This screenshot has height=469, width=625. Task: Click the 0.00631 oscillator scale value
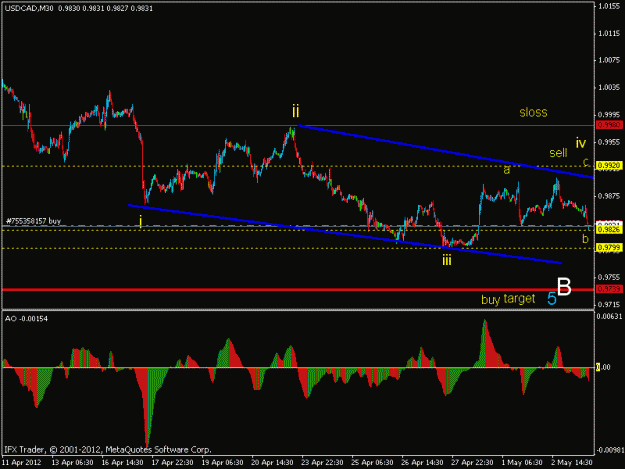(610, 316)
